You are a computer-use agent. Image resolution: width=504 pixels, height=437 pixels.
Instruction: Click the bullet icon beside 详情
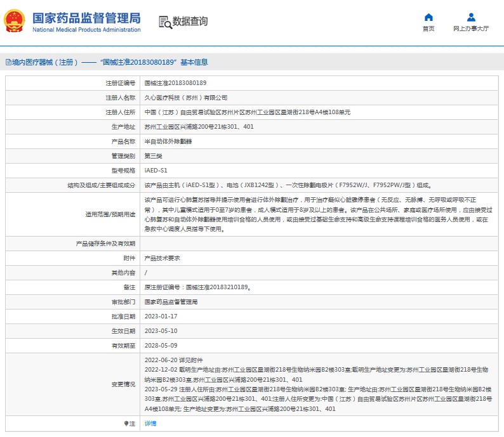[x=126, y=423]
